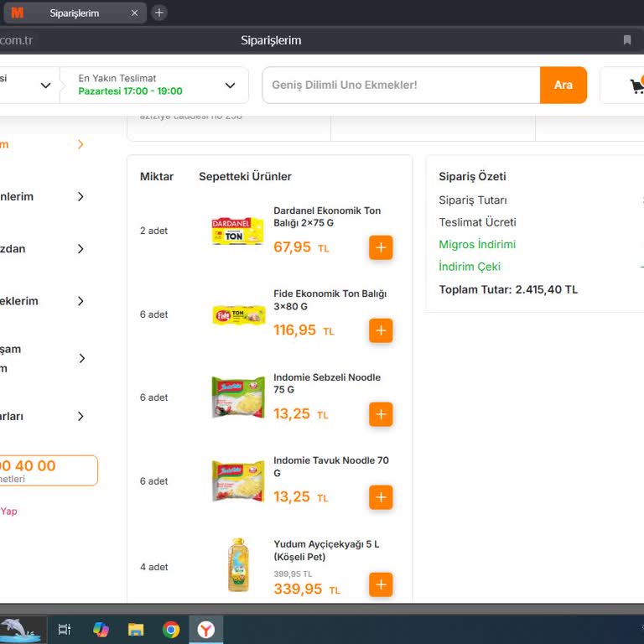Click the 'Sipariş Özeti' heading
This screenshot has width=644, height=644.
472,177
